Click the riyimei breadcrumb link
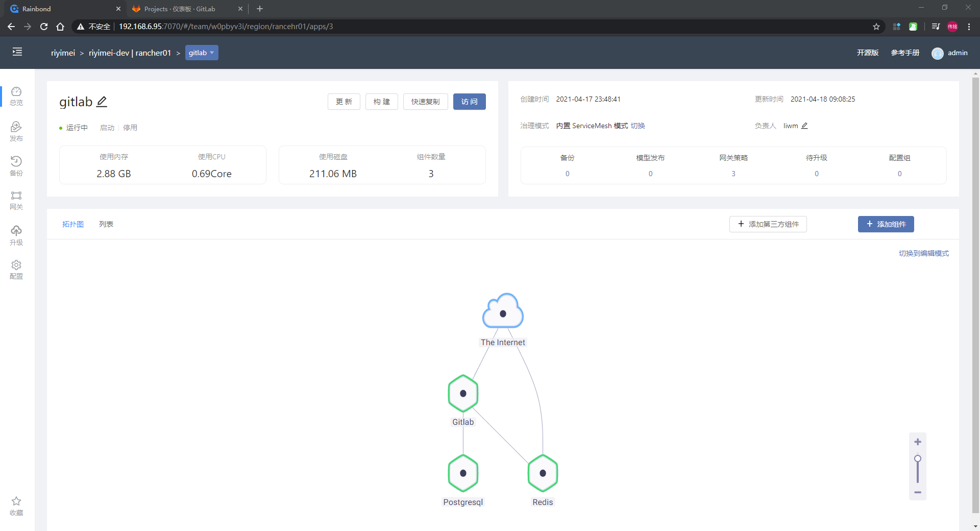980x531 pixels. [63, 53]
